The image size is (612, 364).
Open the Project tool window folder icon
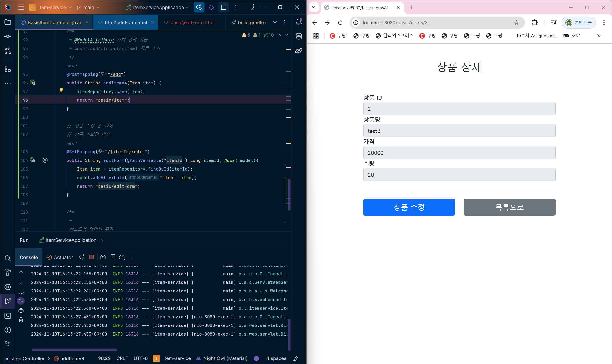8,22
